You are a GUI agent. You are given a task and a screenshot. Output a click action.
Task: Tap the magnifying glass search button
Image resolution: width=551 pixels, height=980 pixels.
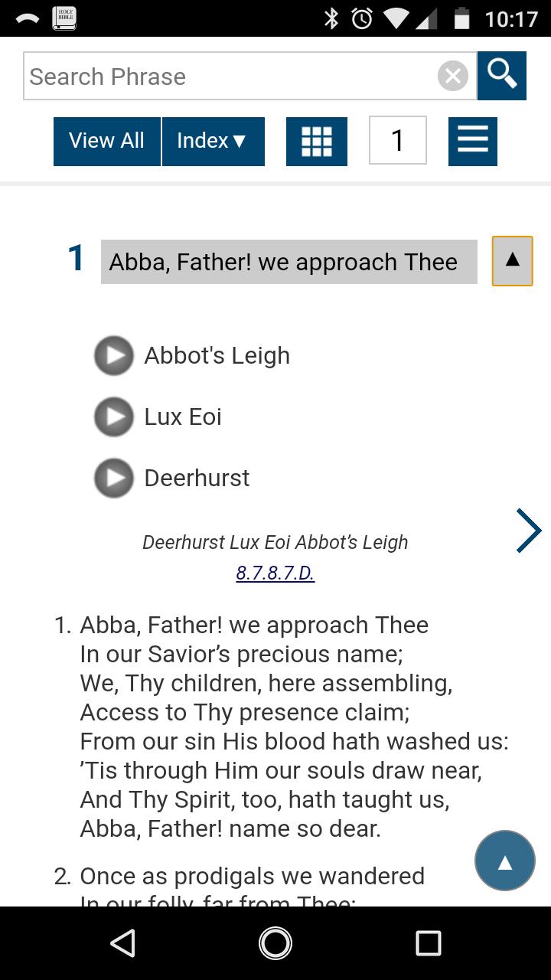[501, 75]
